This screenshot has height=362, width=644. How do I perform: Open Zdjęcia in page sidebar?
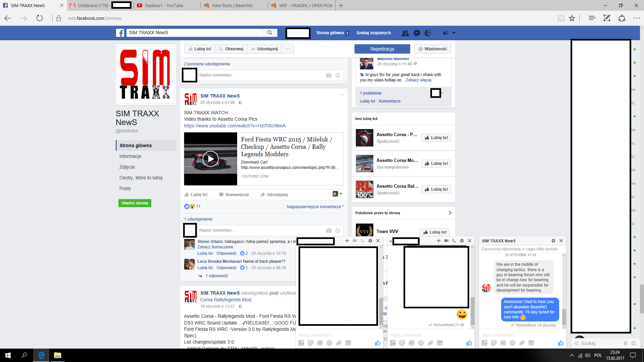(127, 167)
